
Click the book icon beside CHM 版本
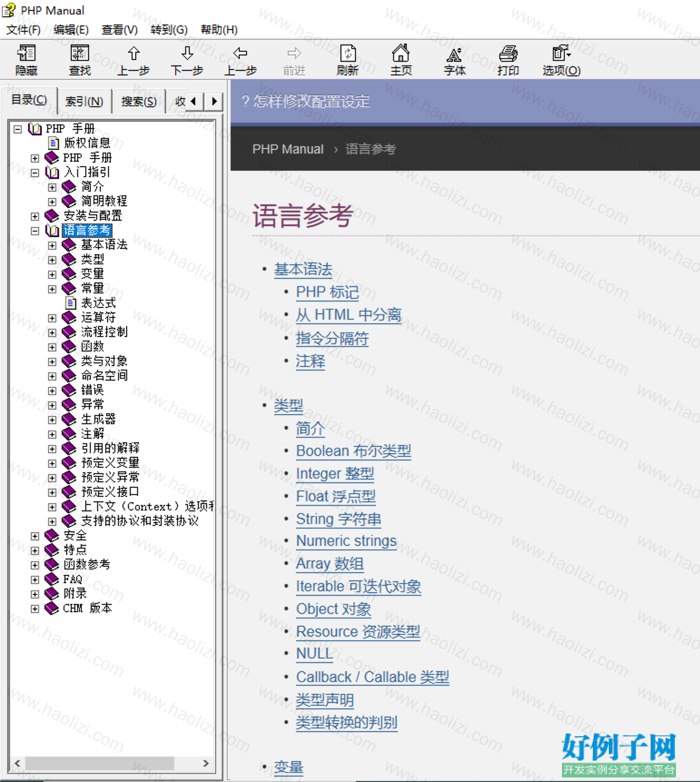coord(52,608)
